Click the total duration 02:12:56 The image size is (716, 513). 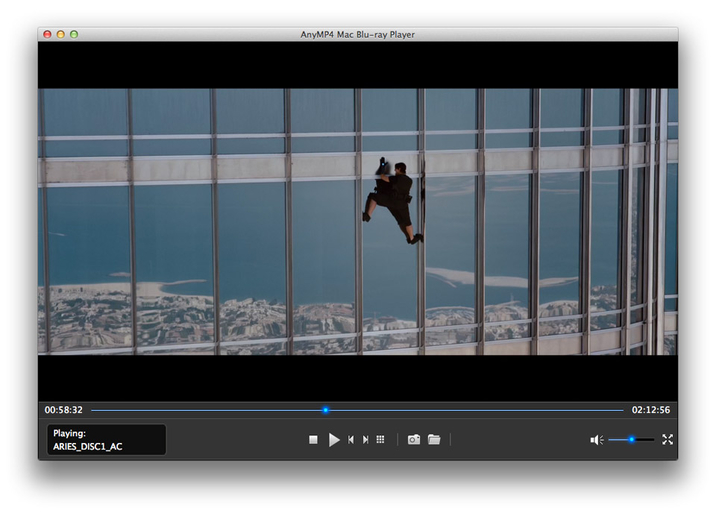651,410
